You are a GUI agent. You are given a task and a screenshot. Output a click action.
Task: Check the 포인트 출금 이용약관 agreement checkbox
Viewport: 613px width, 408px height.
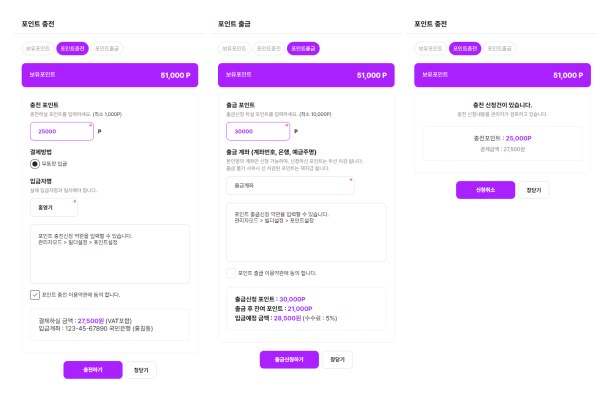click(x=231, y=273)
